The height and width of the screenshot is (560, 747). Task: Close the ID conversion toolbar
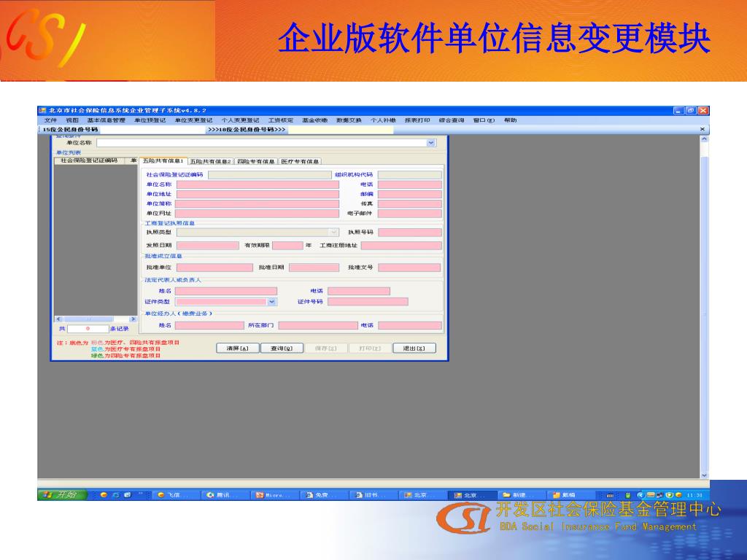point(703,130)
